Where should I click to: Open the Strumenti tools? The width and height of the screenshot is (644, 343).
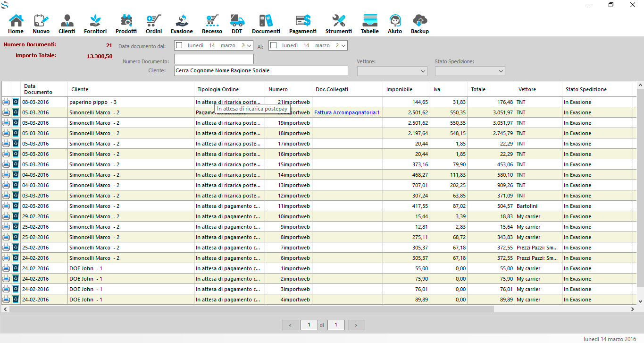(x=338, y=24)
